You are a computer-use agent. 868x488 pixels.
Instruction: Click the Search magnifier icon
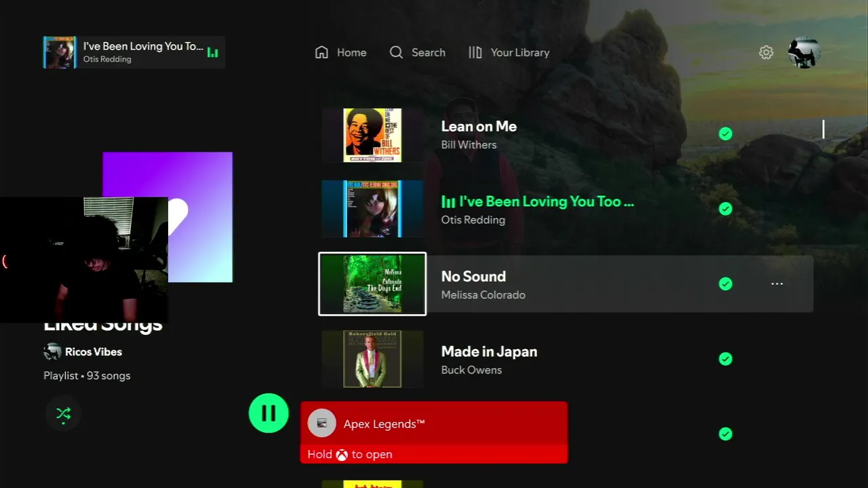coord(396,52)
